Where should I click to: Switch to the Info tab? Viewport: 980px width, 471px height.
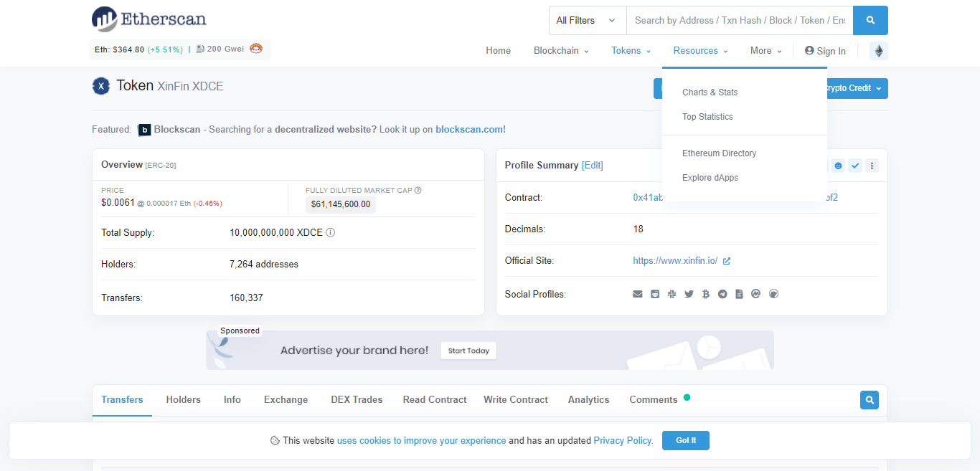232,400
